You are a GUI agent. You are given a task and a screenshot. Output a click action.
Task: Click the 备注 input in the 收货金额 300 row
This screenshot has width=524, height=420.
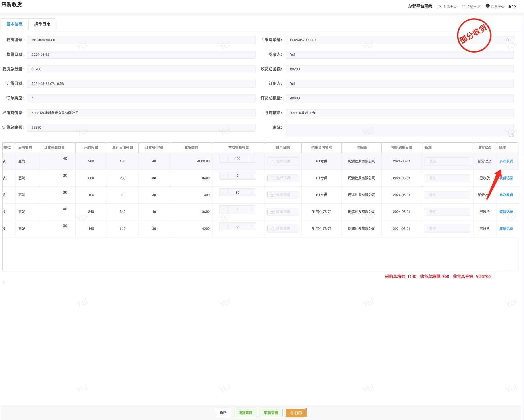(x=447, y=195)
